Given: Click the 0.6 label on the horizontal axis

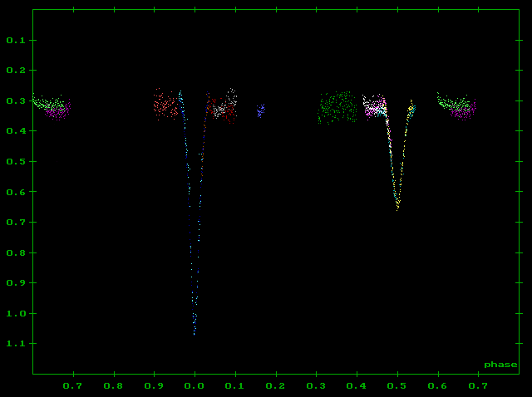Looking at the screenshot, I should 438,386.
